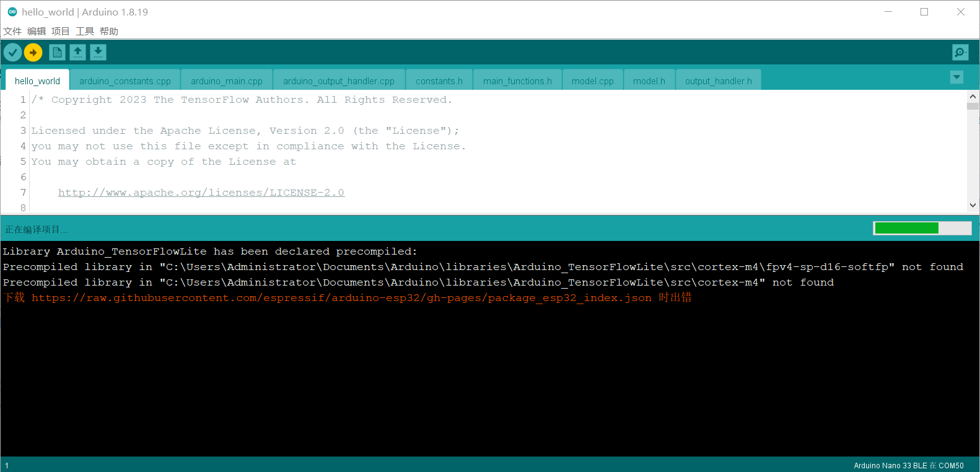Open the 项目 menu
The width and height of the screenshot is (980, 472).
(x=61, y=32)
